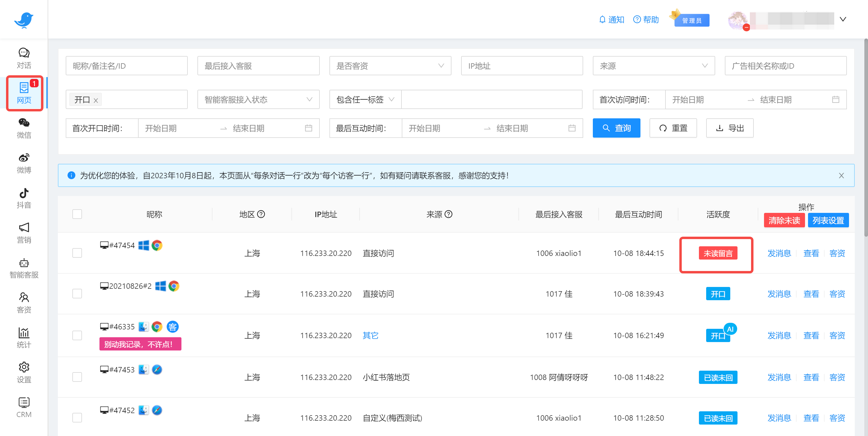Open the 营销 marketing section
868x436 pixels.
point(24,233)
